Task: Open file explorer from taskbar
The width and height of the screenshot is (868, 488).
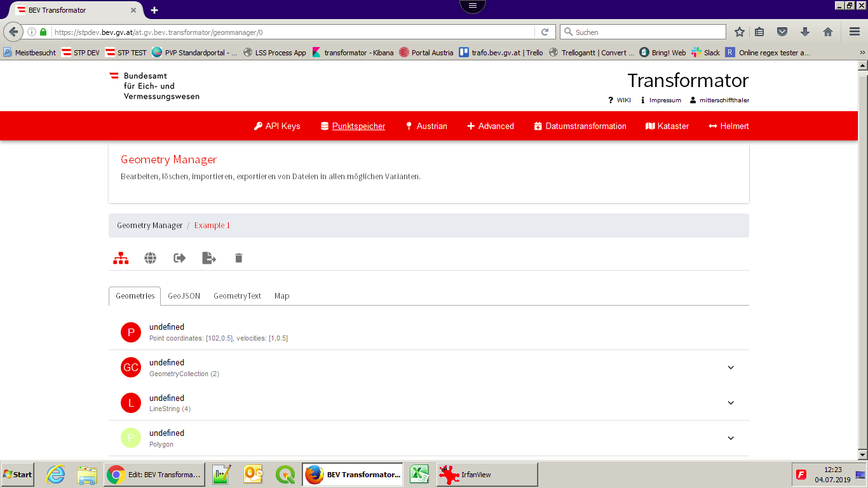Action: [86, 475]
